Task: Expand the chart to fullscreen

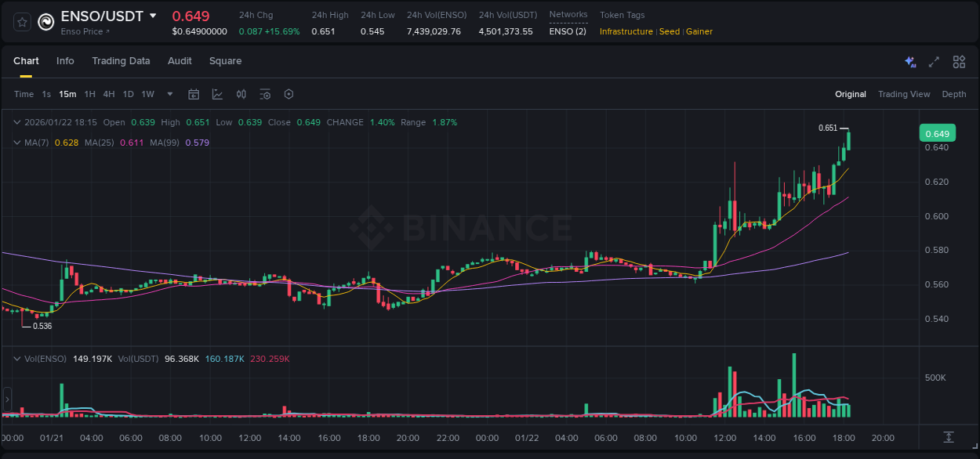Action: pos(934,61)
